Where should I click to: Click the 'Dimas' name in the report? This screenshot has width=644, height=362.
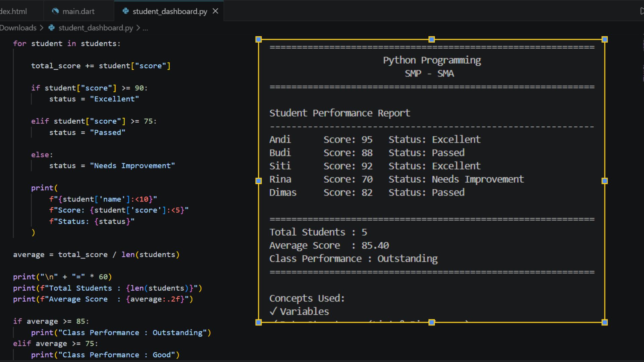[x=283, y=192]
